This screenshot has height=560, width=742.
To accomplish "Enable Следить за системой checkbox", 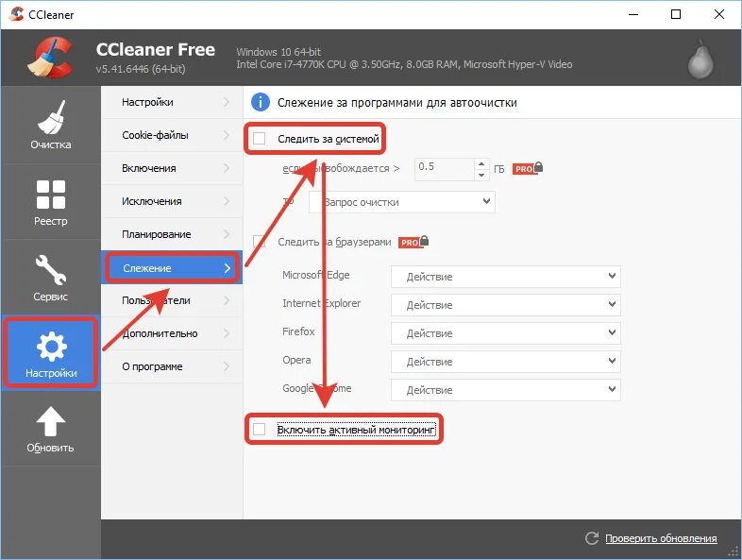I will click(259, 139).
